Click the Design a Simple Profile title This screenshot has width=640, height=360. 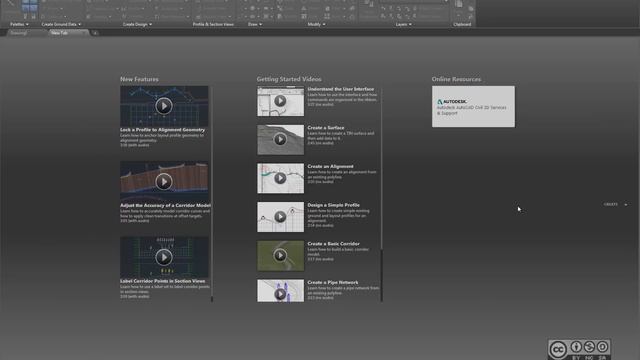point(333,205)
